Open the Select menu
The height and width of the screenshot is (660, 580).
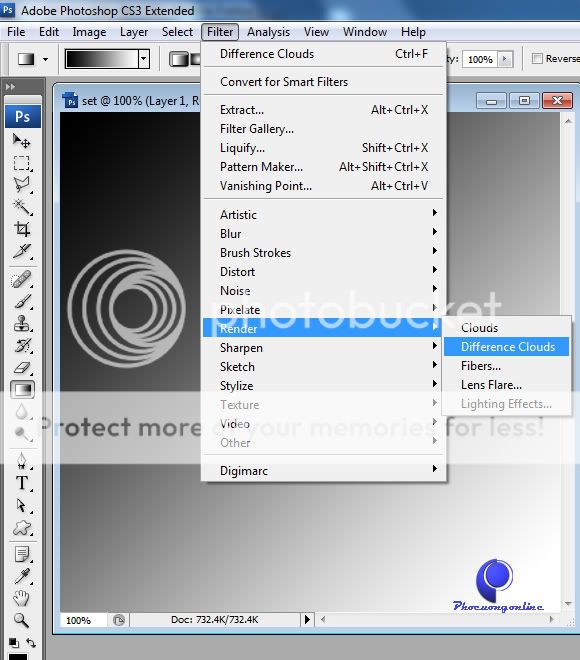(x=177, y=32)
